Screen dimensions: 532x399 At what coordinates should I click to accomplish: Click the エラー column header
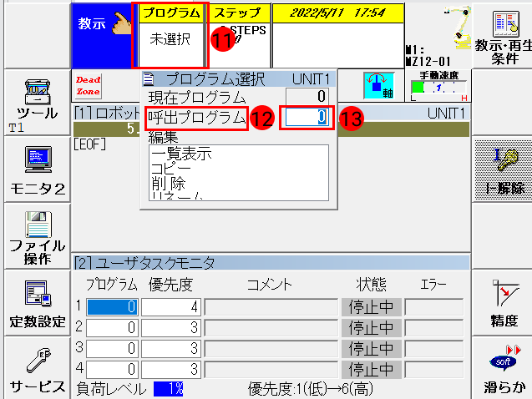coord(433,285)
